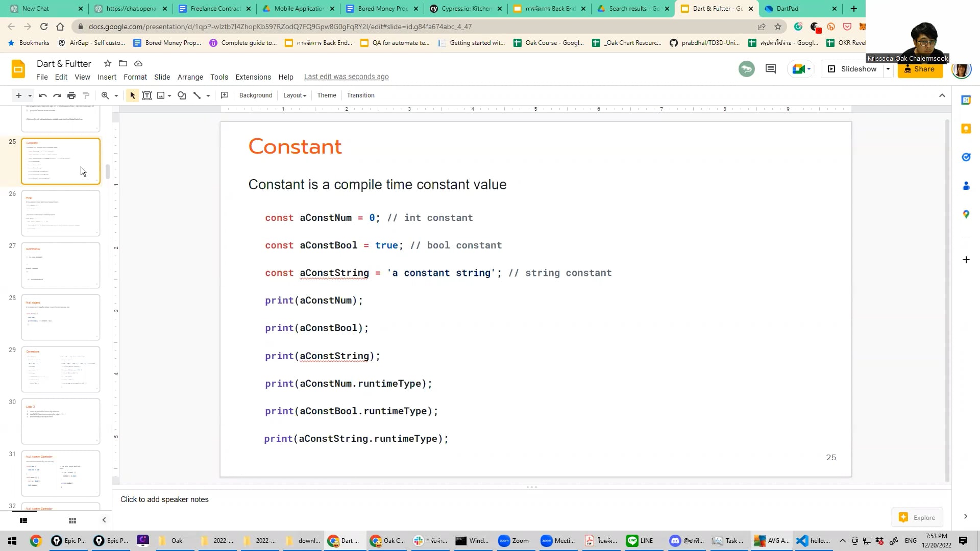
Task: Open Google Keep from the side panel
Action: coord(966,129)
